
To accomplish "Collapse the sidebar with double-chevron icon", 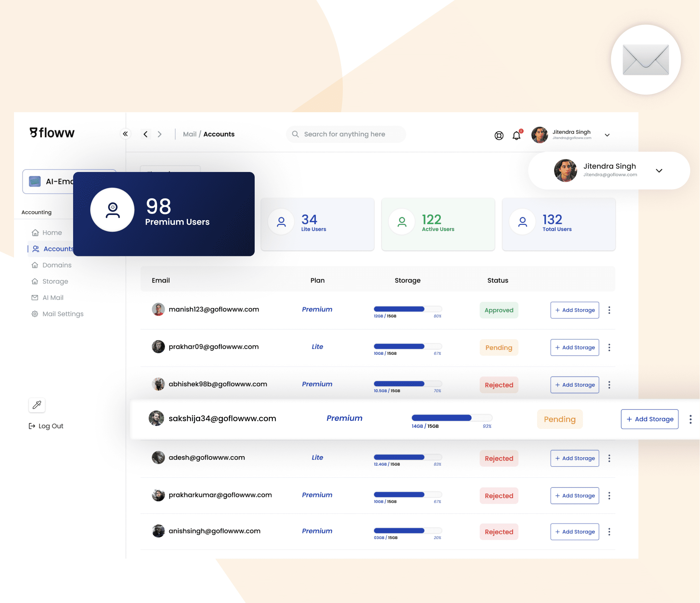I will [125, 134].
